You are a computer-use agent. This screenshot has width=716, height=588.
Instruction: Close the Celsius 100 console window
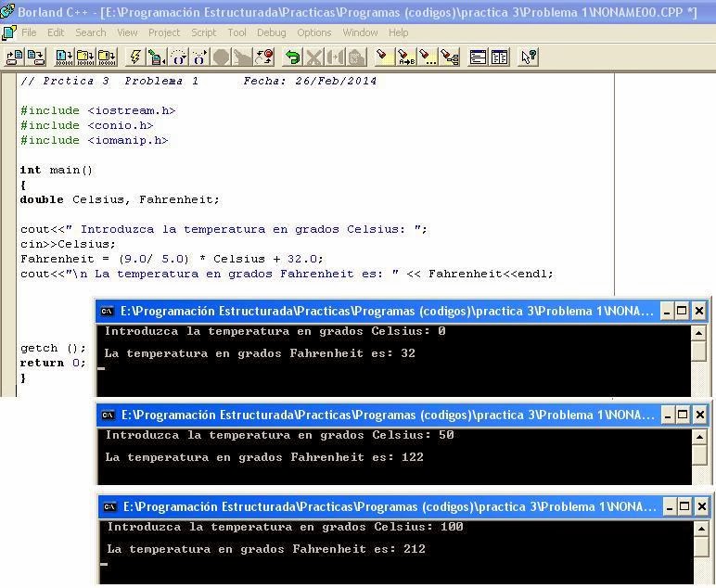coord(702,506)
